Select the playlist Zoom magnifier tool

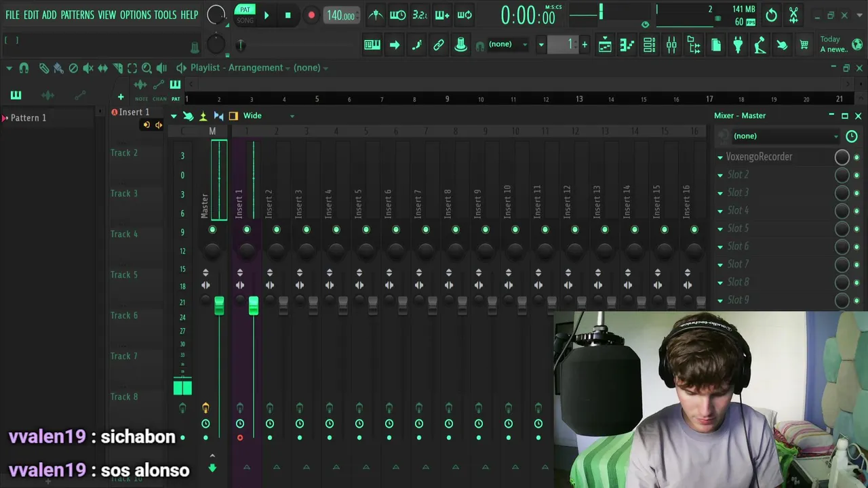(146, 68)
